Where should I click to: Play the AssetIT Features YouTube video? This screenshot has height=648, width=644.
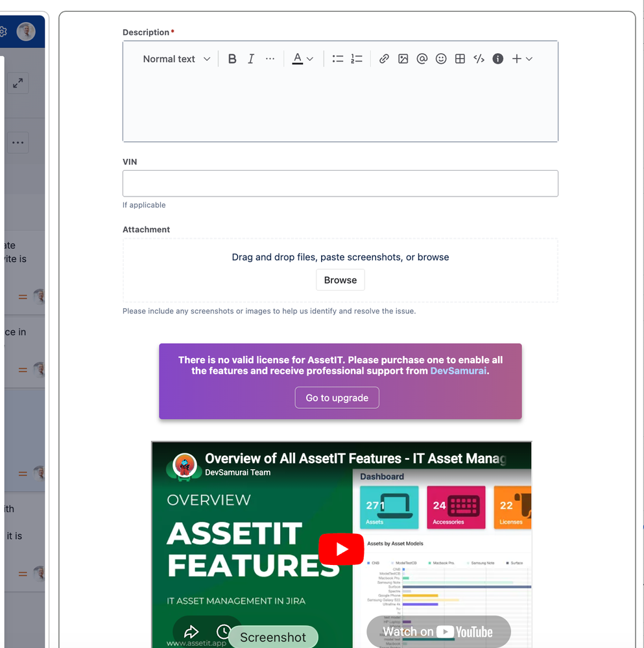tap(341, 549)
